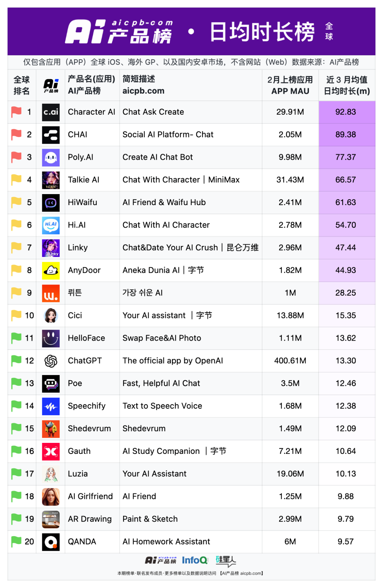Click the description 'Social AI Platform- Chat'

(x=168, y=135)
